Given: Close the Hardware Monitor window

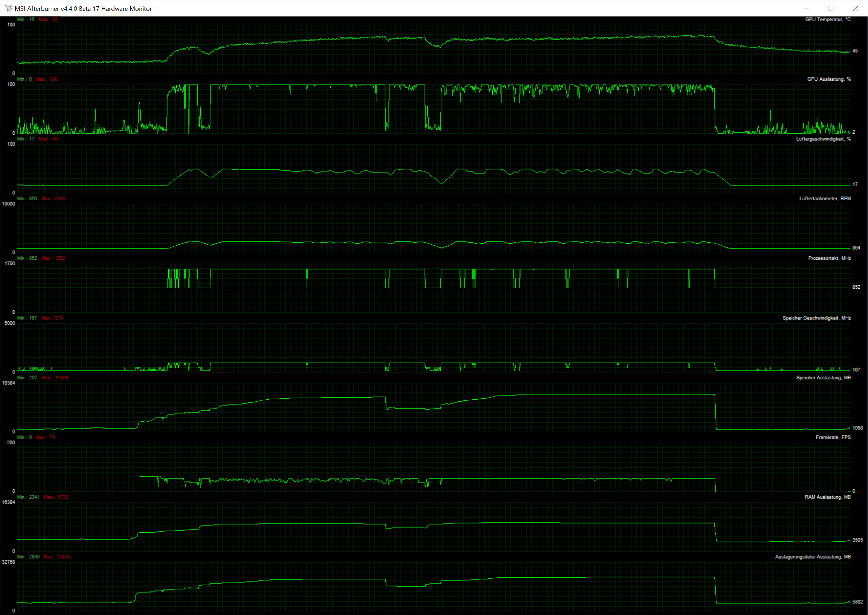Looking at the screenshot, I should pyautogui.click(x=855, y=8).
